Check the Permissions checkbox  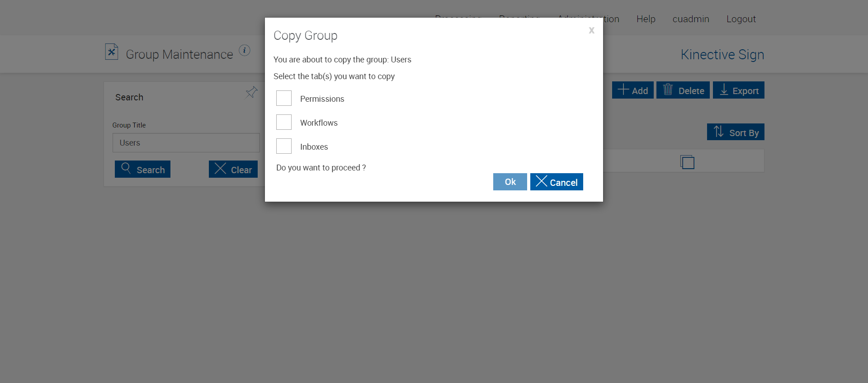[284, 99]
